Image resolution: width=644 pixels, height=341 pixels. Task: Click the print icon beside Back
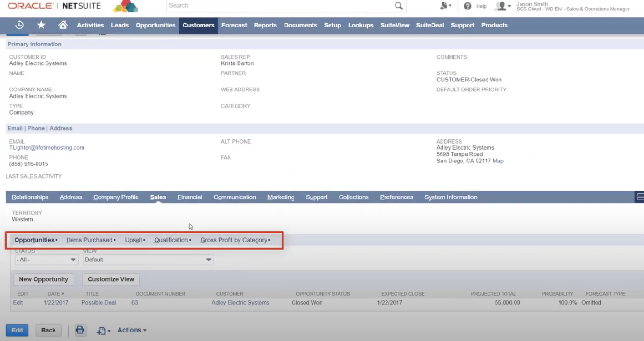[80, 330]
